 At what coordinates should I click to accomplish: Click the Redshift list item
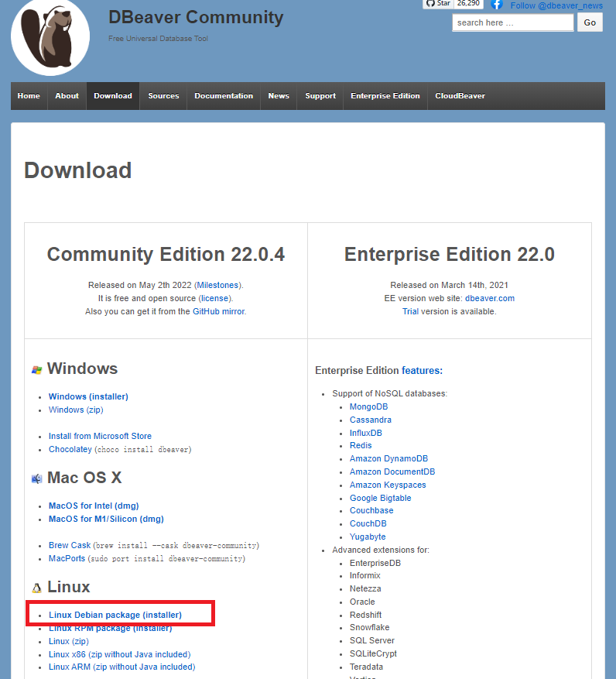pos(365,615)
